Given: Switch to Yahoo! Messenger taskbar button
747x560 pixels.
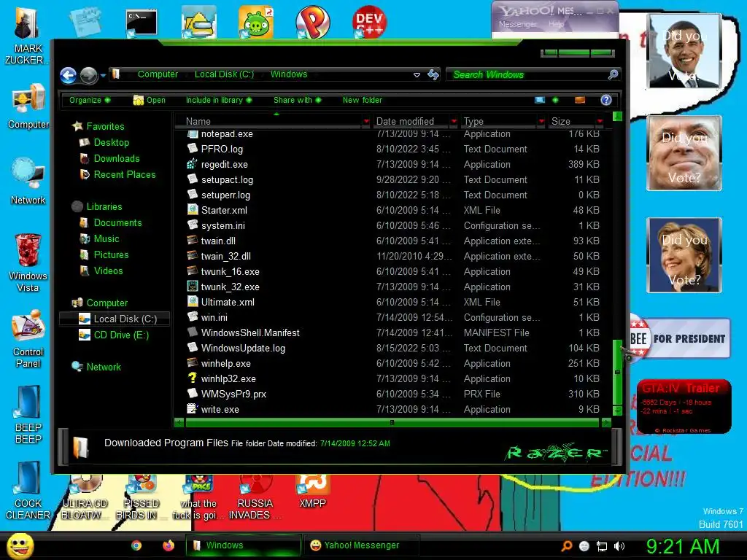Looking at the screenshot, I should pos(360,545).
